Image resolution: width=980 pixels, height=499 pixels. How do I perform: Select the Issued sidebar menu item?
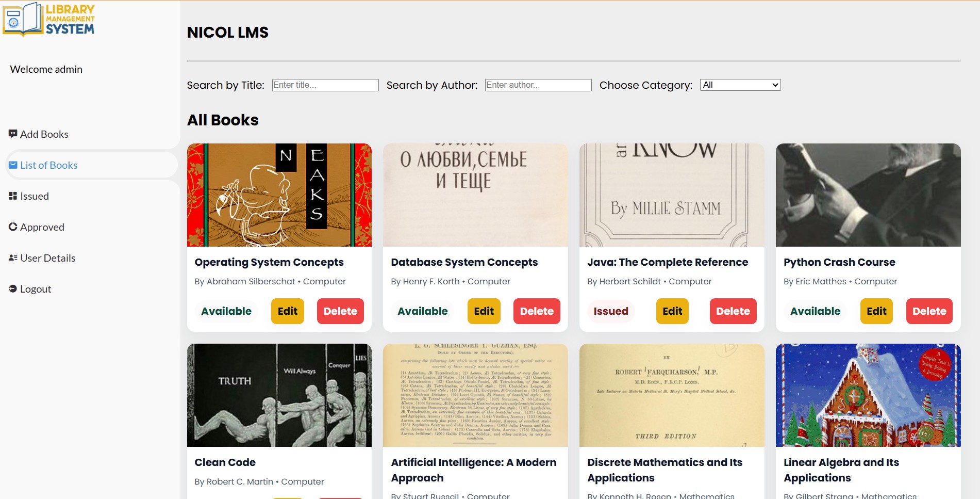point(34,196)
